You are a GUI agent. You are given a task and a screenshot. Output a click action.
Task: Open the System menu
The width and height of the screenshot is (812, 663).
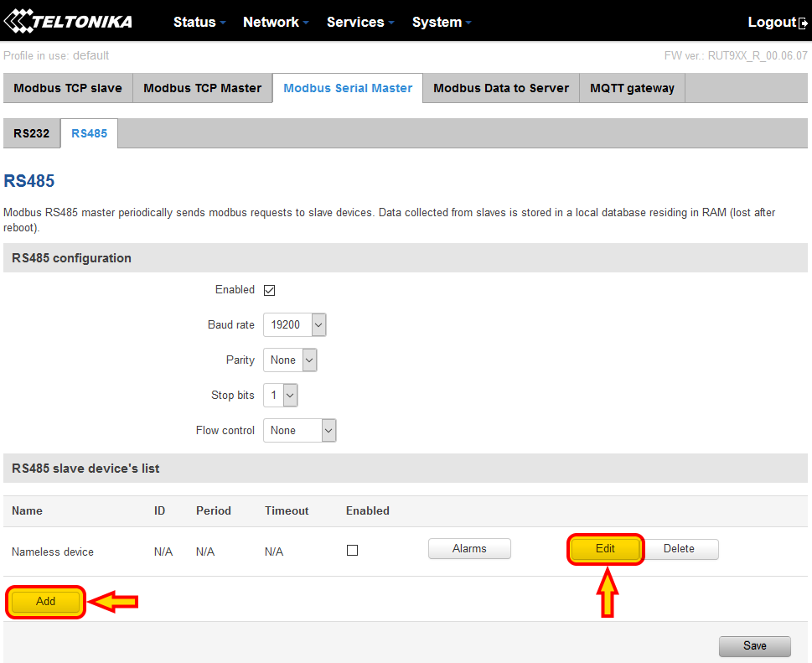pos(437,22)
